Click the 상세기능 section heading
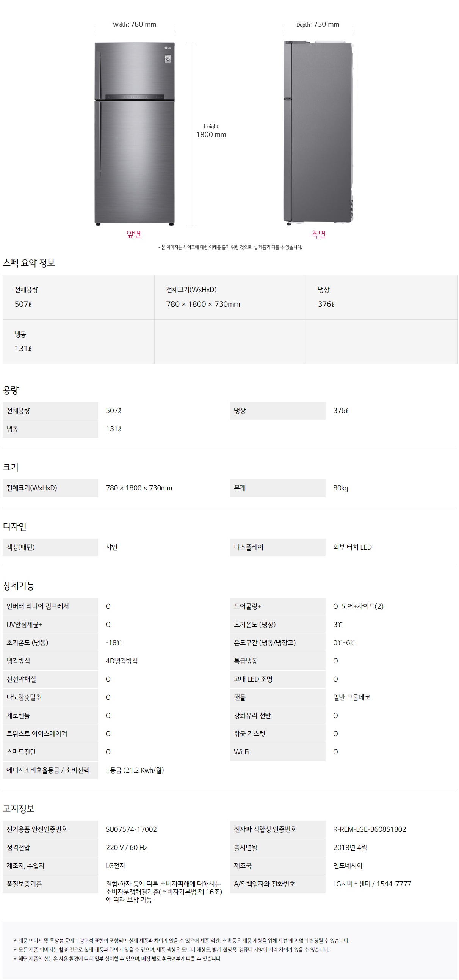 pyautogui.click(x=19, y=586)
